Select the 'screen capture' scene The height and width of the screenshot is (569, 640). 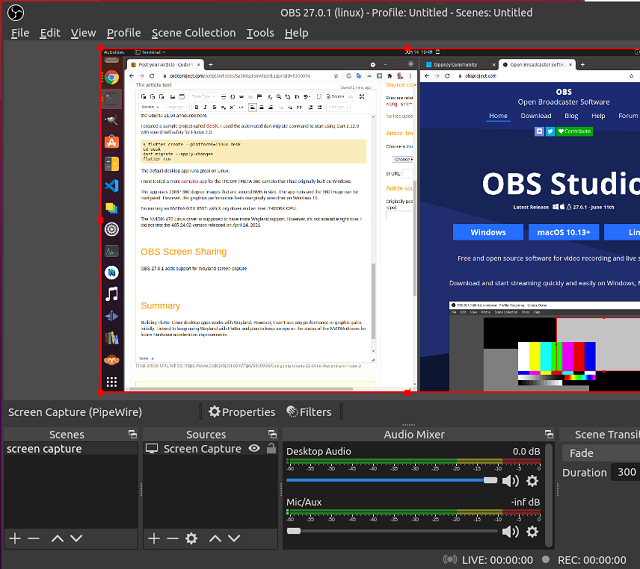pyautogui.click(x=71, y=449)
